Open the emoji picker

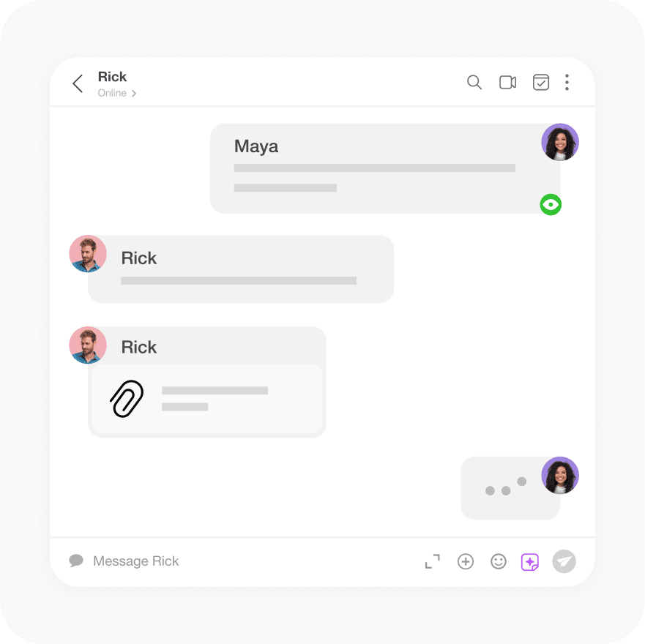coord(498,561)
